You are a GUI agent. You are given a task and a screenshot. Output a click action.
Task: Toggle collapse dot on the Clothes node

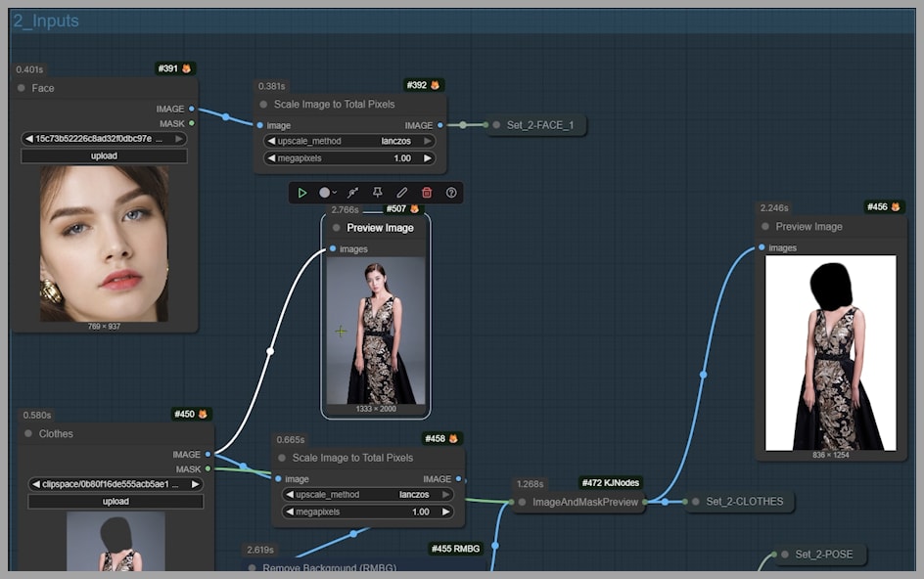(x=27, y=433)
